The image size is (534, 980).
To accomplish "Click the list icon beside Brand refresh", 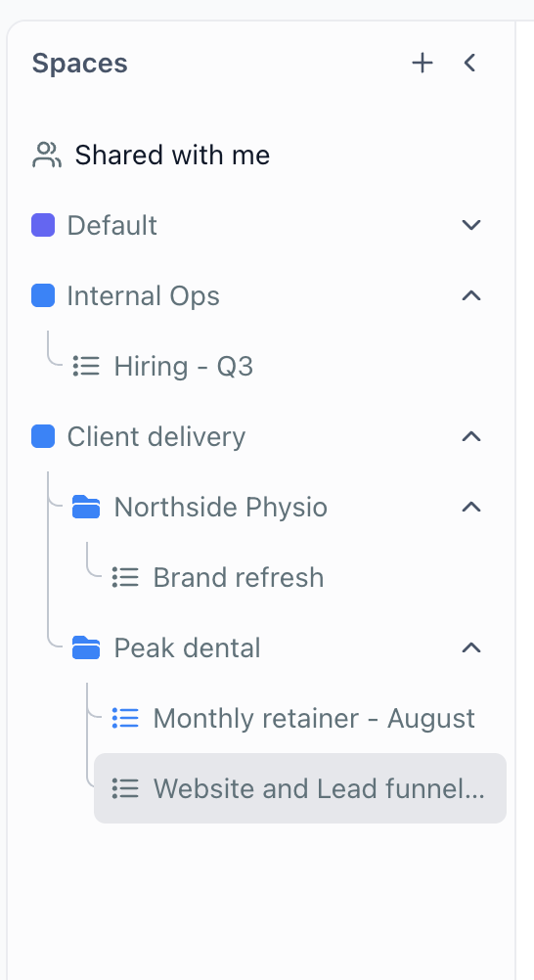I will coord(126,577).
